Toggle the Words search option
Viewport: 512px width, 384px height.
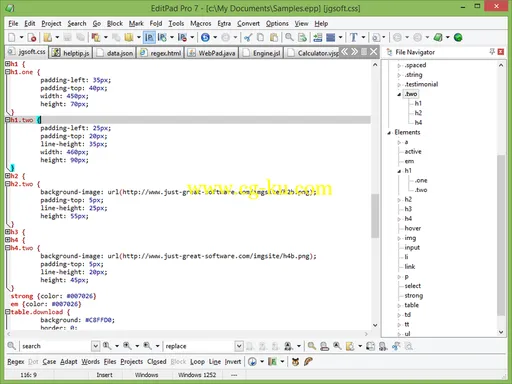(90, 362)
